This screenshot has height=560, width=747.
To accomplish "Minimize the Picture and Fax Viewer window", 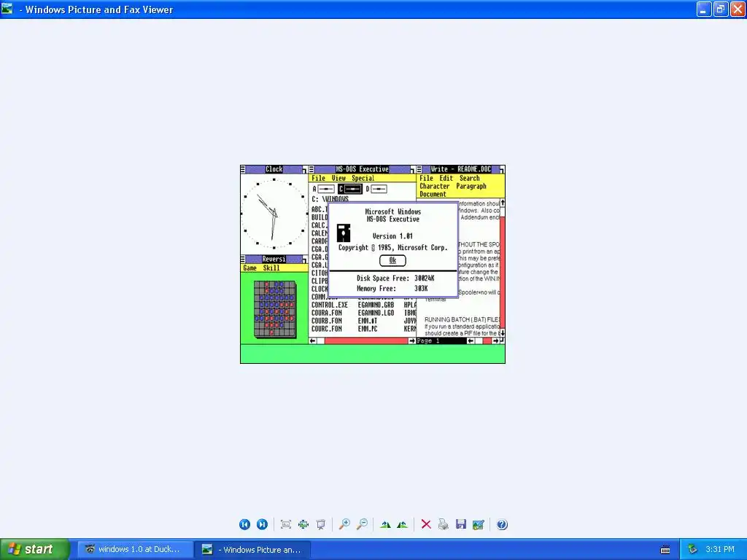I will click(704, 9).
